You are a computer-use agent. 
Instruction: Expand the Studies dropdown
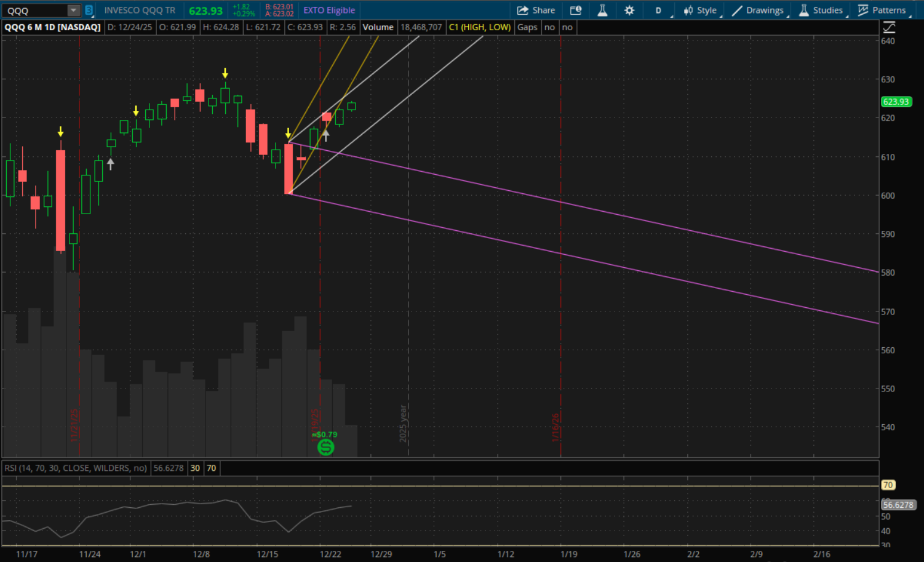(821, 10)
